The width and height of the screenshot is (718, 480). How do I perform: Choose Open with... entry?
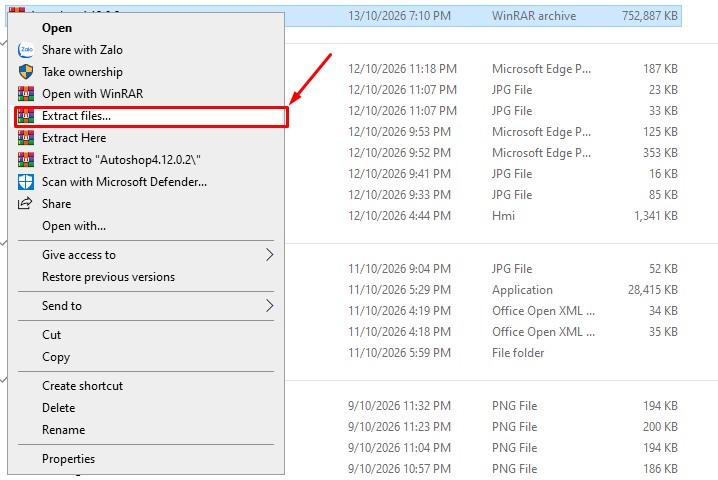point(74,226)
